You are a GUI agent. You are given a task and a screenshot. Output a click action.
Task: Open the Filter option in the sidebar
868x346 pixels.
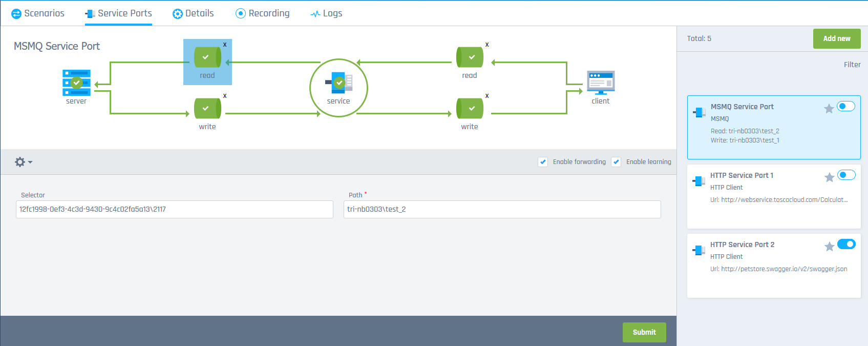tap(852, 65)
